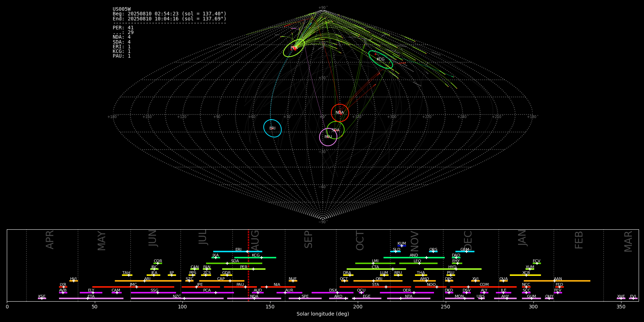The height and width of the screenshot is (322, 644).
Task: Click the pink NDA activity bar in timeline
Action: [x=254, y=298]
